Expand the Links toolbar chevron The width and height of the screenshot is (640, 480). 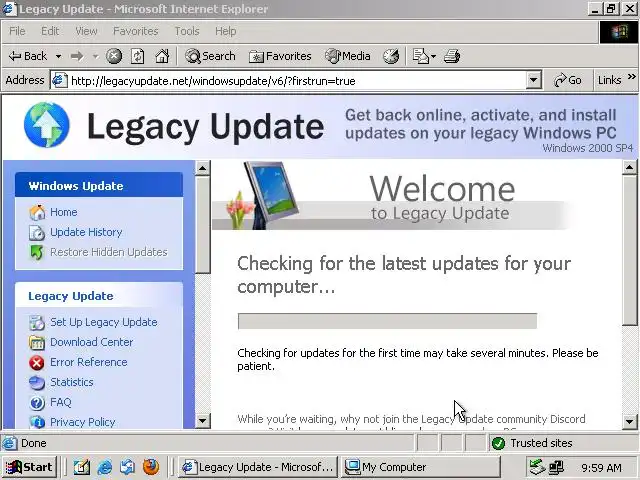click(631, 77)
